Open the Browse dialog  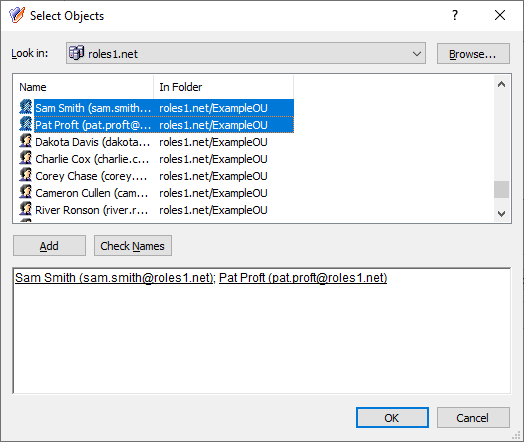tap(473, 53)
